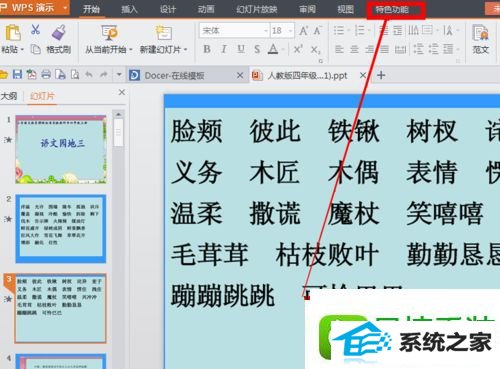Image resolution: width=500 pixels, height=369 pixels.
Task: Apply superscript formatting
Action: (298, 49)
